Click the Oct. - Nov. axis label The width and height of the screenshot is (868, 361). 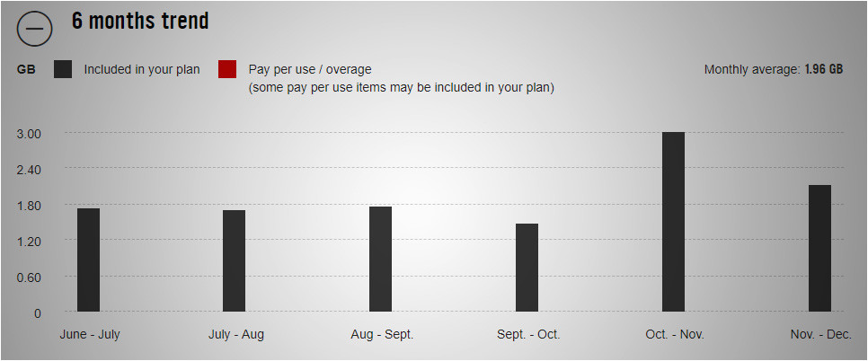click(675, 334)
